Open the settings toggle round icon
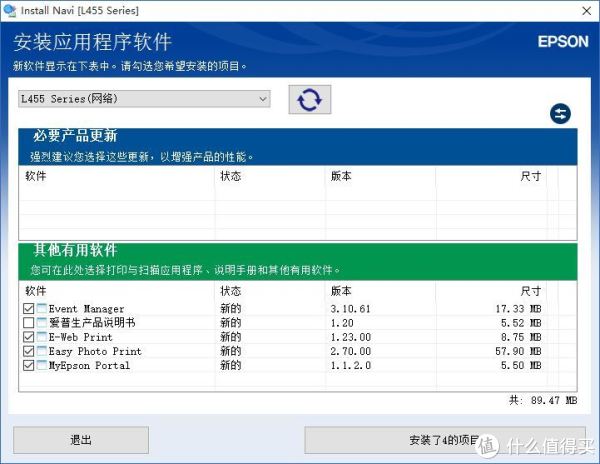Image resolution: width=600 pixels, height=464 pixels. click(x=560, y=114)
